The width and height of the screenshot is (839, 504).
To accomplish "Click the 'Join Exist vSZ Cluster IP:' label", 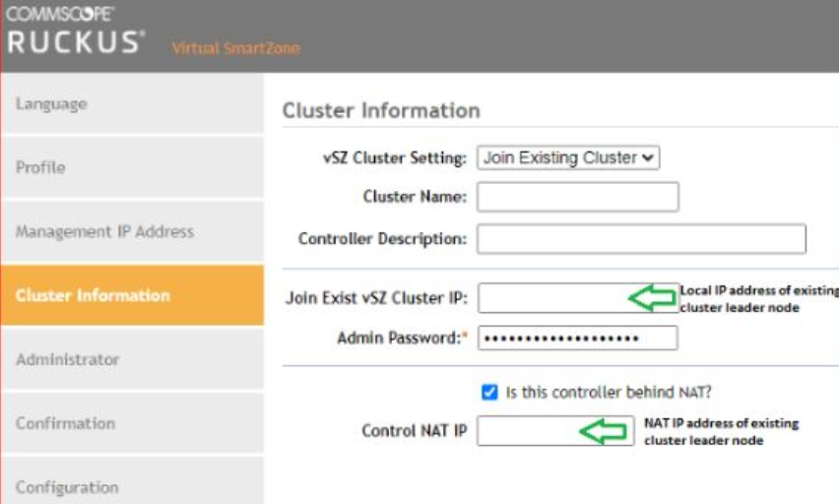I will pyautogui.click(x=376, y=298).
